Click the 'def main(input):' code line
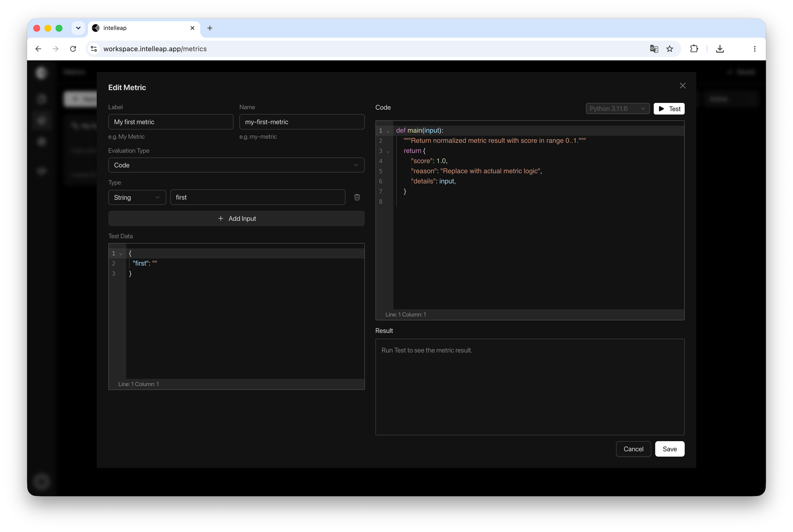The width and height of the screenshot is (793, 532). (419, 130)
